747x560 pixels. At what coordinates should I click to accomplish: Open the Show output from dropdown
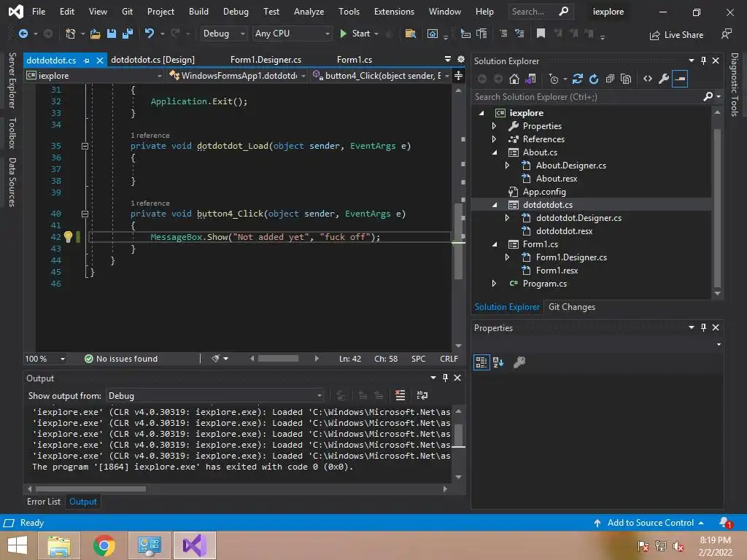(x=214, y=395)
